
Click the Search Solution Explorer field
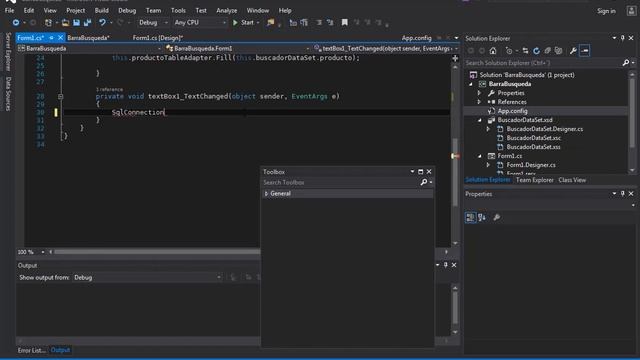tap(543, 63)
